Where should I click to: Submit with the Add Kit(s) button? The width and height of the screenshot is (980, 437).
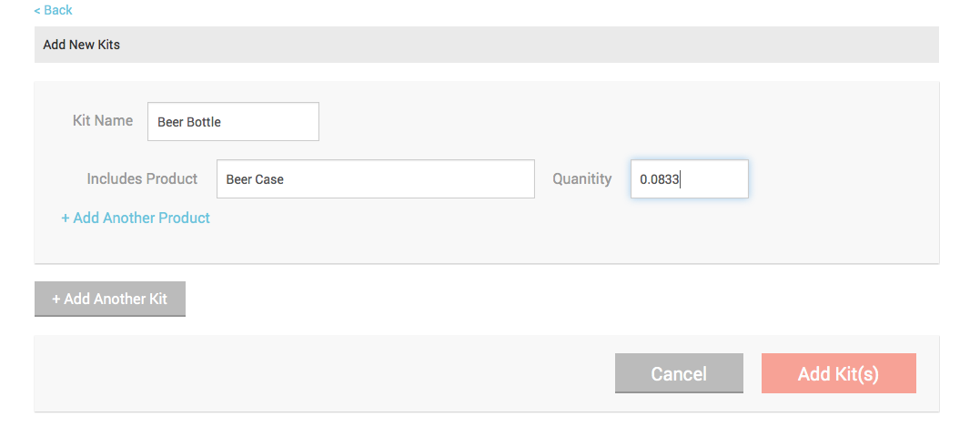point(838,373)
